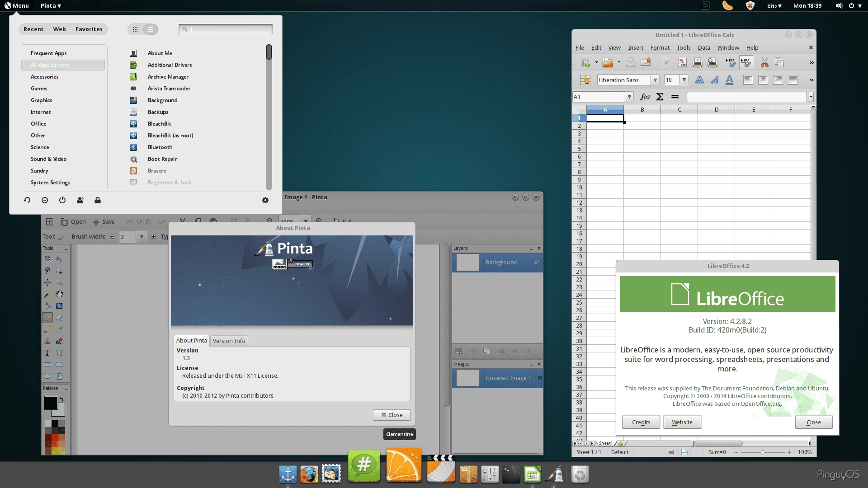868x488 pixels.
Task: Click Credits button in LibreOffice dialog
Action: (x=641, y=422)
